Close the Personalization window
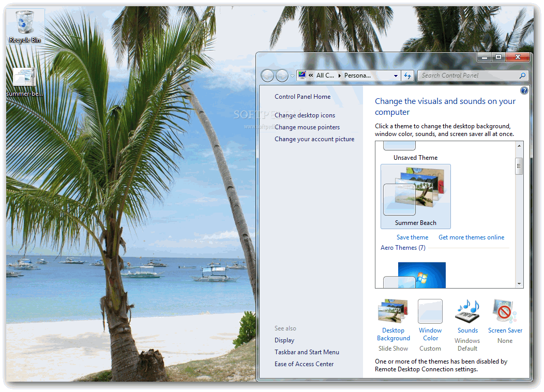The height and width of the screenshot is (392, 544). [x=518, y=57]
